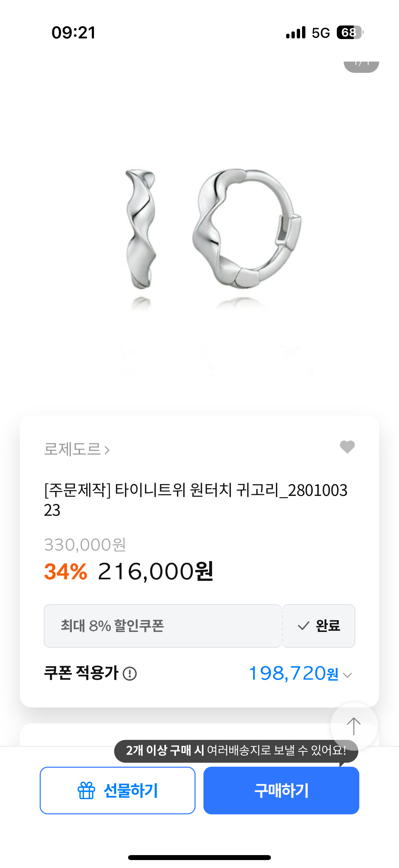
Task: Open the 로제도르 brand page
Action: (72, 449)
